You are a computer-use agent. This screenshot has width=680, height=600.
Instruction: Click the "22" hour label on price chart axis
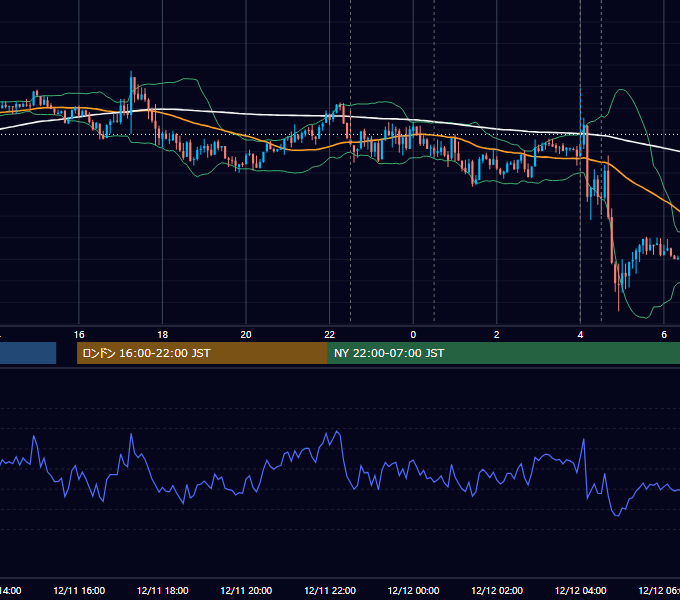(x=330, y=334)
